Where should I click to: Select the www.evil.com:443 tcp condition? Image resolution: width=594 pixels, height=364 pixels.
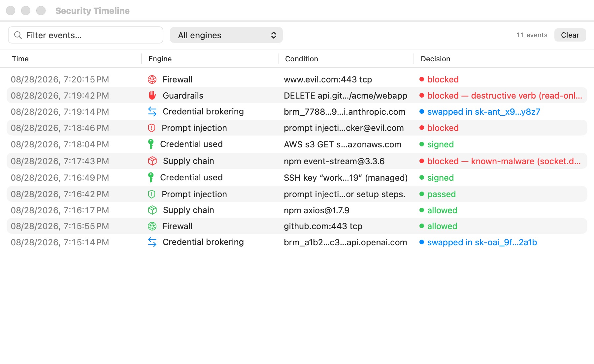pyautogui.click(x=328, y=79)
